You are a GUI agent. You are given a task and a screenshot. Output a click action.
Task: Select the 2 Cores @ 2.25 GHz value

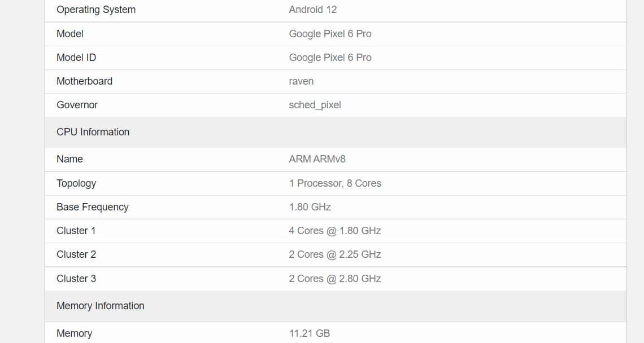(x=335, y=254)
